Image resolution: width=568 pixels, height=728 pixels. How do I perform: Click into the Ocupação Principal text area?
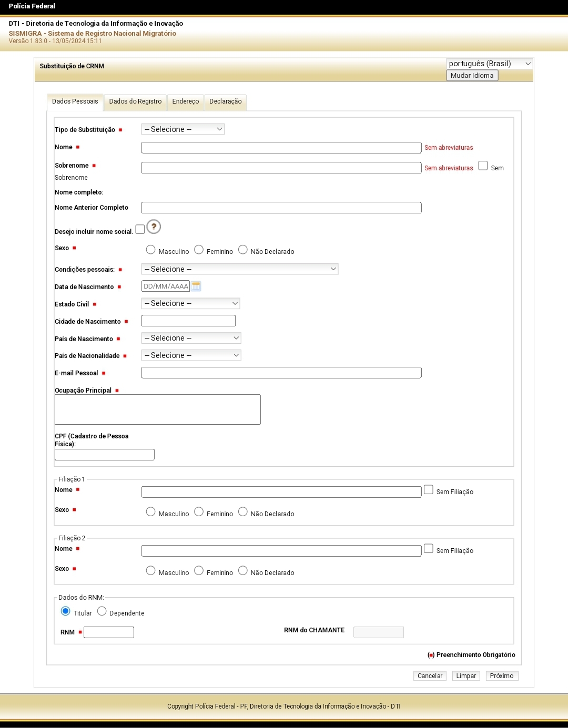tap(158, 409)
